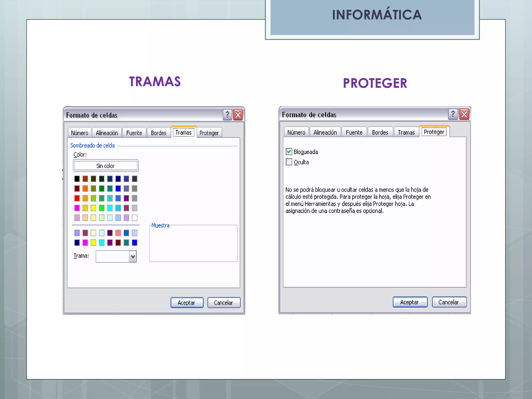The image size is (532, 399).
Task: Toggle the Bloqueada checkbox
Action: (x=289, y=151)
